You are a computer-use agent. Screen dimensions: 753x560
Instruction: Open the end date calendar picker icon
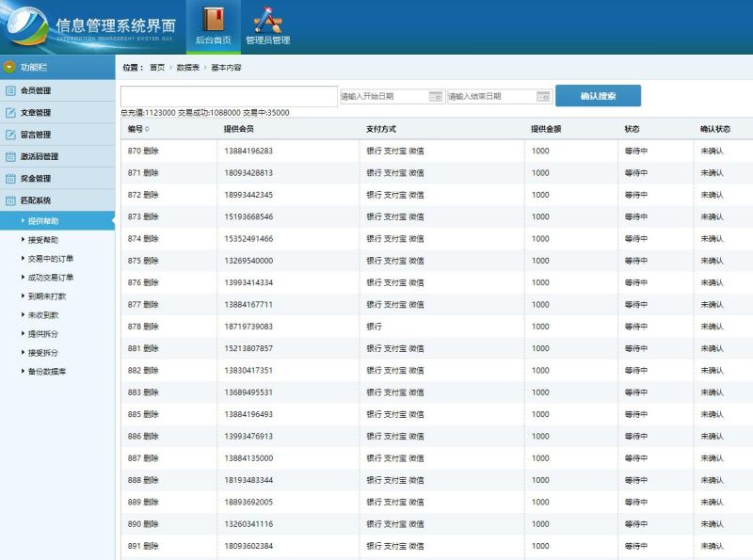[x=543, y=95]
